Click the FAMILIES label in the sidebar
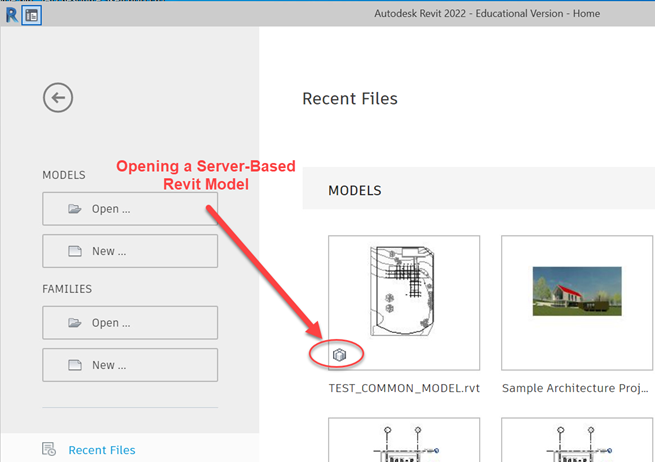Image resolution: width=655 pixels, height=462 pixels. [x=67, y=289]
